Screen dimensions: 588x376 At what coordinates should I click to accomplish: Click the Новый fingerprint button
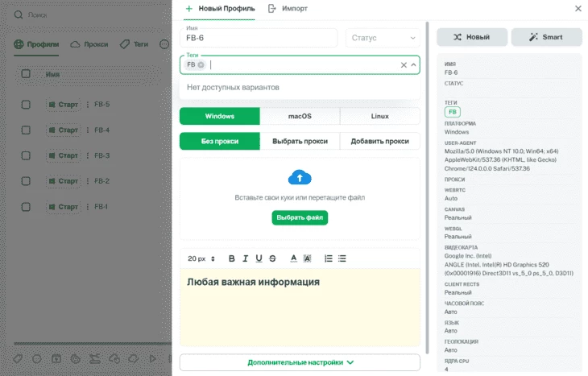[472, 37]
